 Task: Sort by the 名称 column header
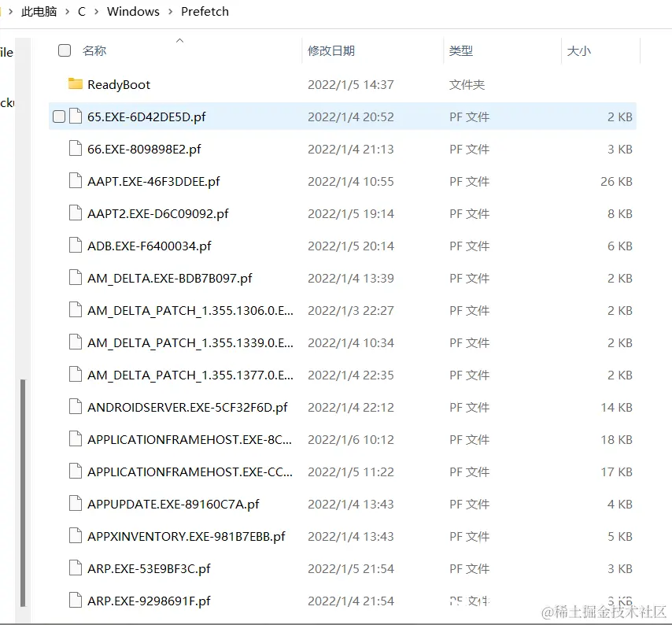pyautogui.click(x=94, y=50)
